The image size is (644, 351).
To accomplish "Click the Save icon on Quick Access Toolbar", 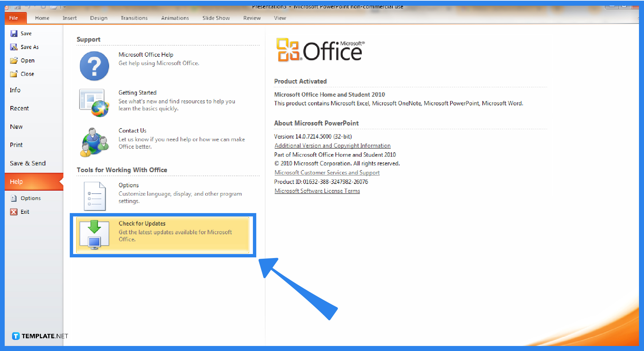I will [17, 7].
